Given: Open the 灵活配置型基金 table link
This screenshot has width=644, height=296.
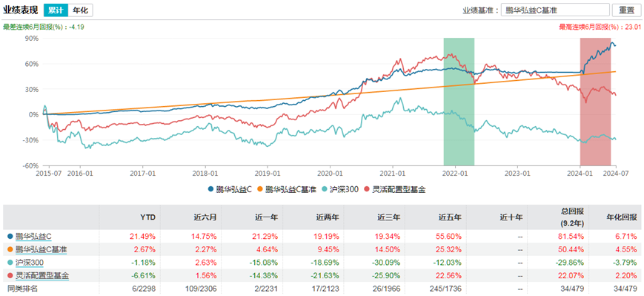Looking at the screenshot, I should coord(42,275).
